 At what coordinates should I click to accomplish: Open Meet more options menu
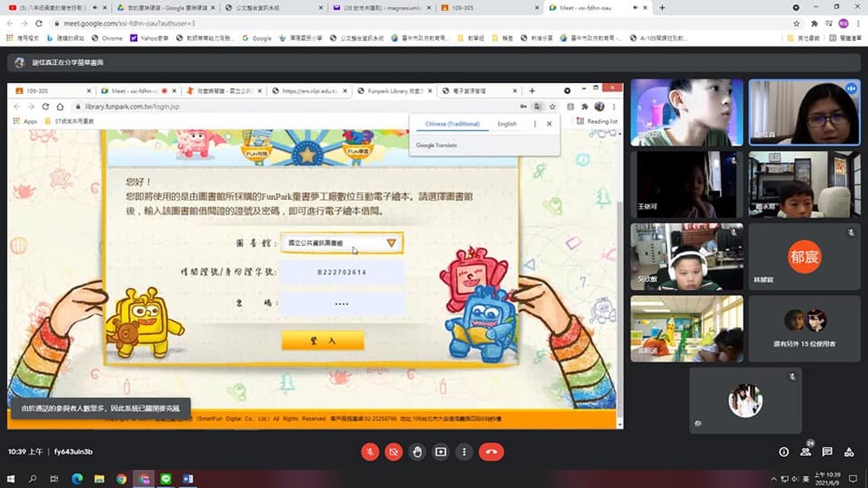(464, 452)
